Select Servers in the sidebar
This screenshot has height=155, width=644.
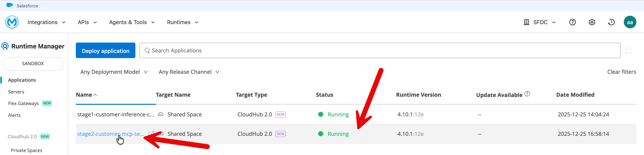pyautogui.click(x=16, y=92)
